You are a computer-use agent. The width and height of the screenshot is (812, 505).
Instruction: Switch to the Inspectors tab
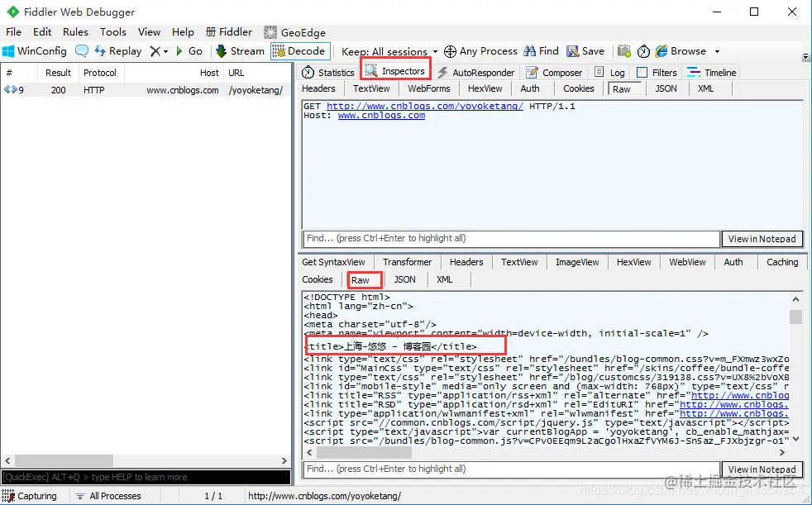(395, 71)
